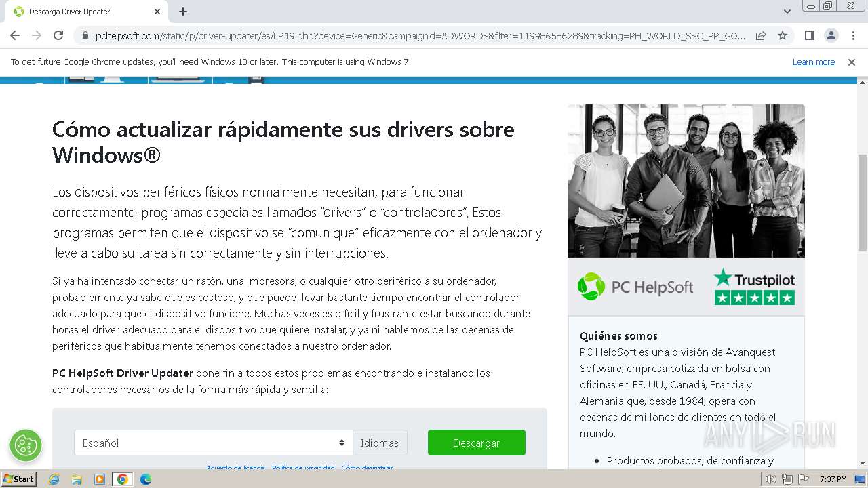This screenshot has height=488, width=868.
Task: Open Chrome's three-dot menu
Action: 852,35
